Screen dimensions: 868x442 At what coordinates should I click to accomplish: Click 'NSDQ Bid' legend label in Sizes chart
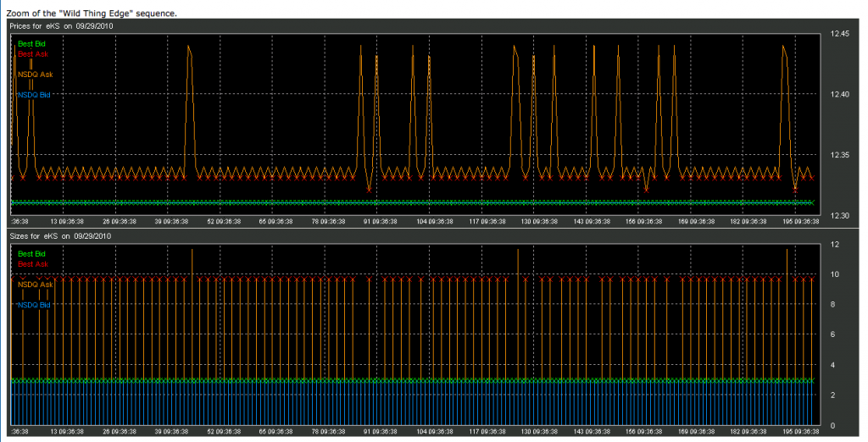[34, 306]
